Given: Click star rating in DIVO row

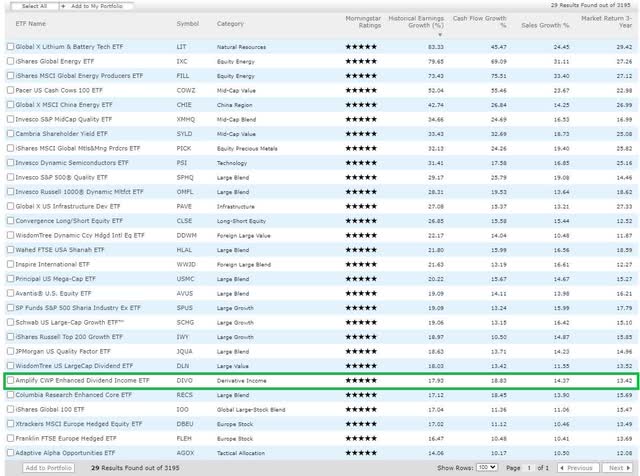Looking at the screenshot, I should tap(361, 380).
